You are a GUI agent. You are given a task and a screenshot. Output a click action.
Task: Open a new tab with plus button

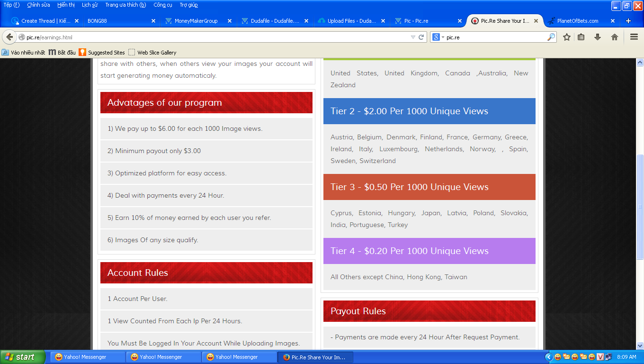628,21
